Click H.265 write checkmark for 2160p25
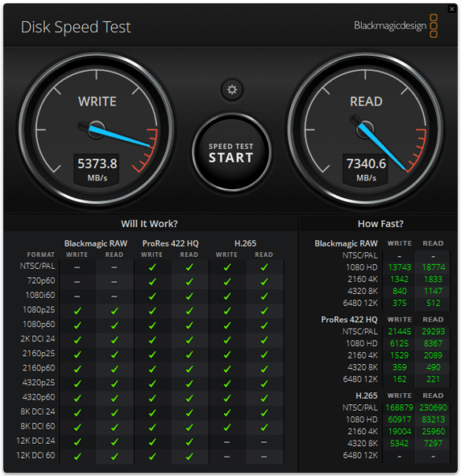Screen dimensions: 461x476 [227, 355]
